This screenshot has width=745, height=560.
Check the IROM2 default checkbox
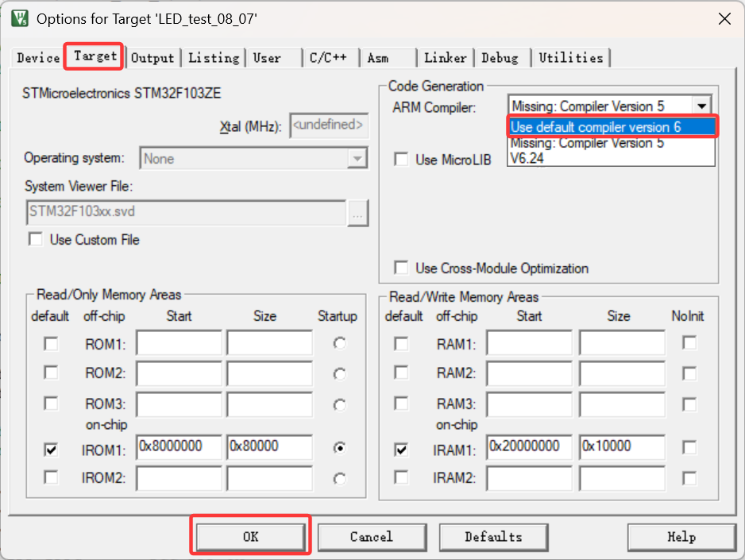(x=51, y=477)
